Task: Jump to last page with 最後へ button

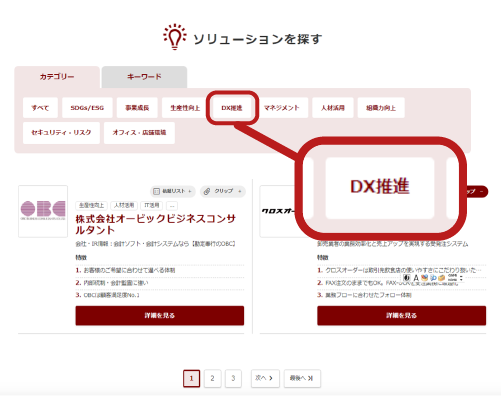Action: pos(302,378)
